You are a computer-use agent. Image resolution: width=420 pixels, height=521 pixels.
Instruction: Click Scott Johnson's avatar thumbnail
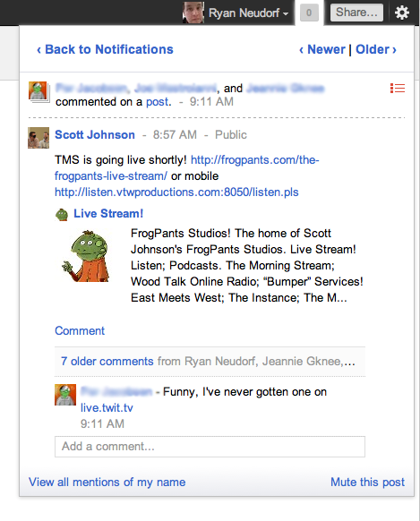point(39,138)
